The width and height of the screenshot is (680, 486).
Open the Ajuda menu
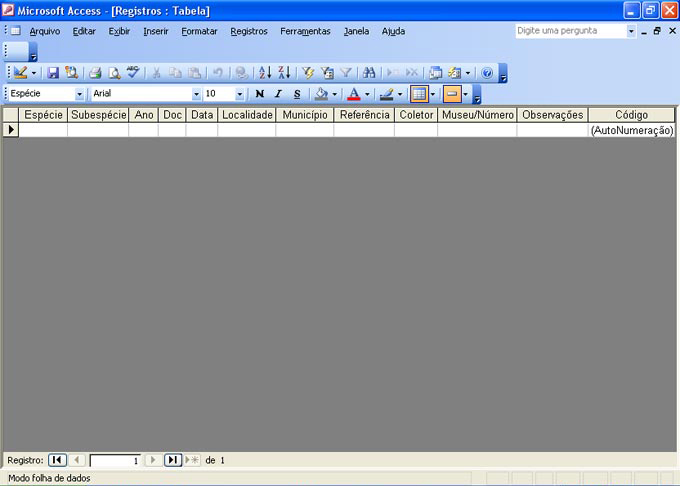click(393, 31)
